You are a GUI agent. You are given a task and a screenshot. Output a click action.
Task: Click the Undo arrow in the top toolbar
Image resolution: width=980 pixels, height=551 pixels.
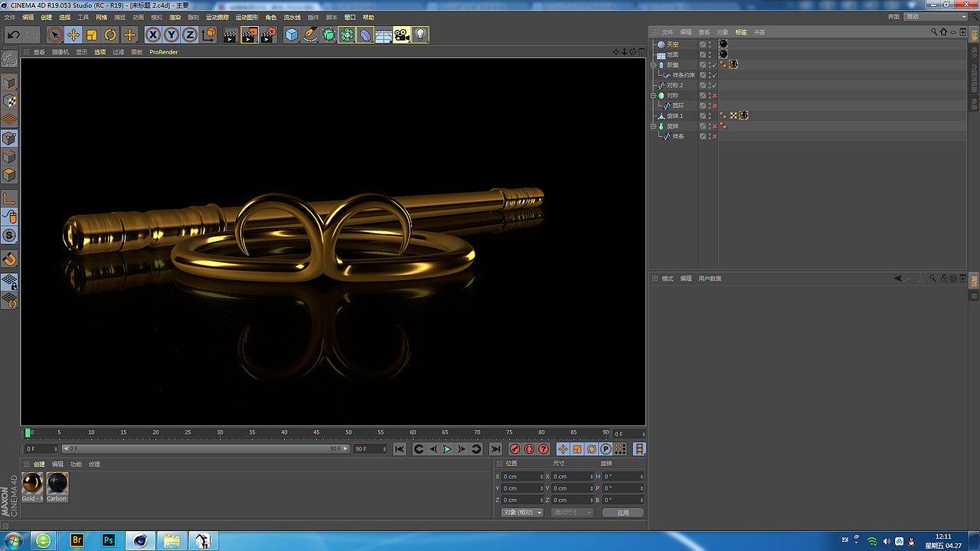14,34
